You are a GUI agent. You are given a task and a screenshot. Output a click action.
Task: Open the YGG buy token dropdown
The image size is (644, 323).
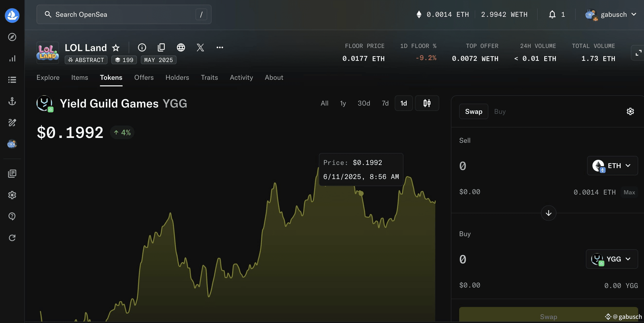click(612, 259)
